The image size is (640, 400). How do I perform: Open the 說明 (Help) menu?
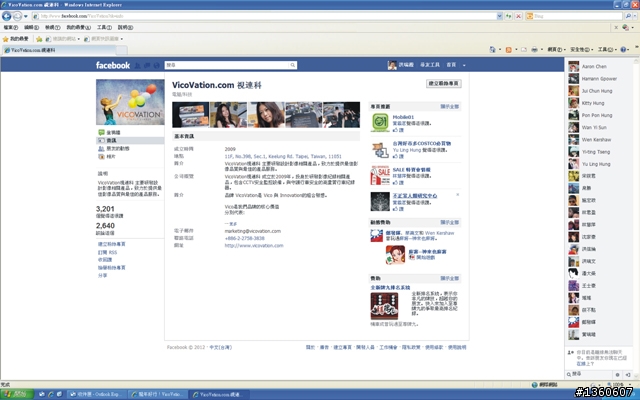[x=125, y=27]
